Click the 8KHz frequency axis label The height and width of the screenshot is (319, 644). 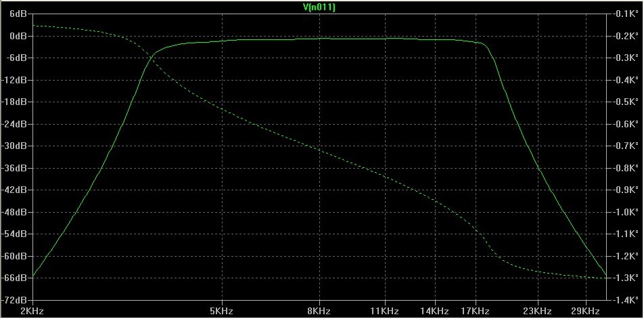click(x=319, y=311)
